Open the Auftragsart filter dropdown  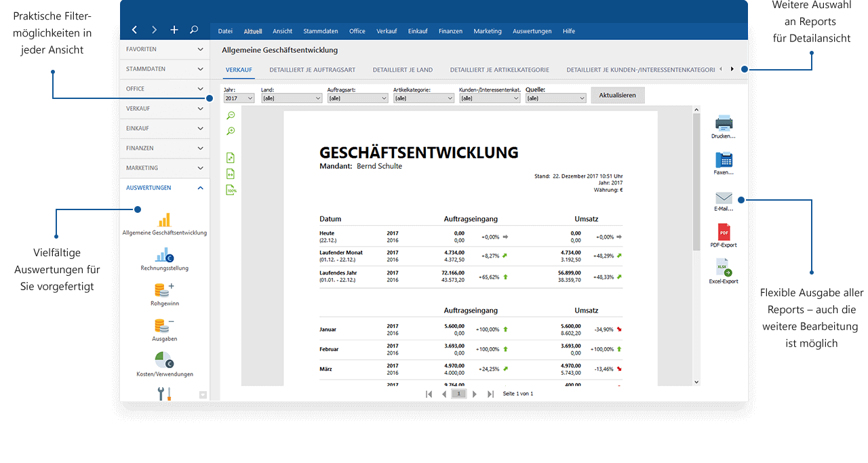click(x=357, y=98)
